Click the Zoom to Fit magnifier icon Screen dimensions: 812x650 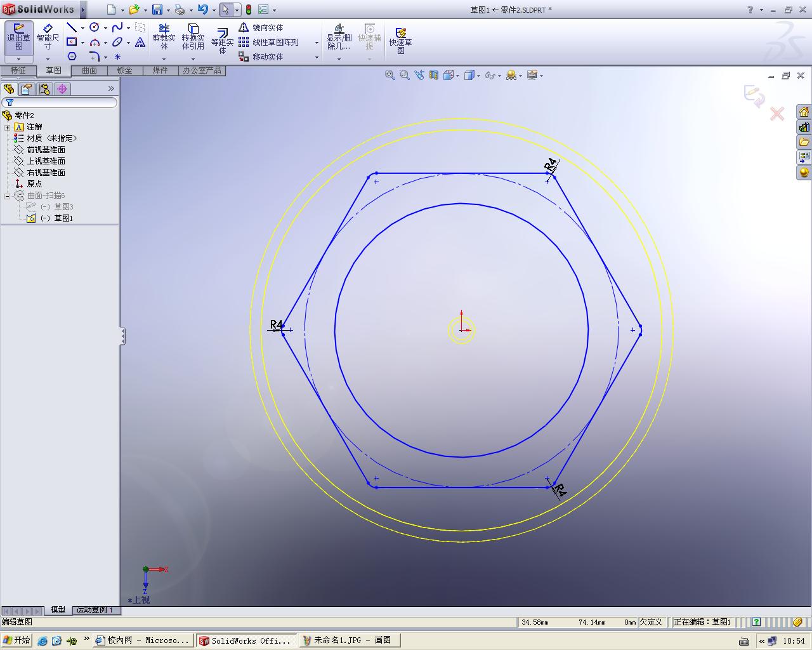[390, 75]
